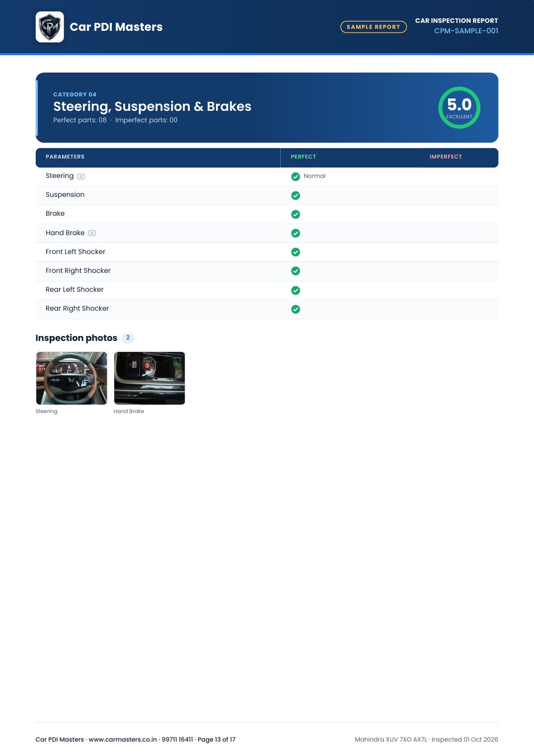Screen dimensions: 534x756
Task: Click the Rear Left Shocker label
Action: coord(75,290)
